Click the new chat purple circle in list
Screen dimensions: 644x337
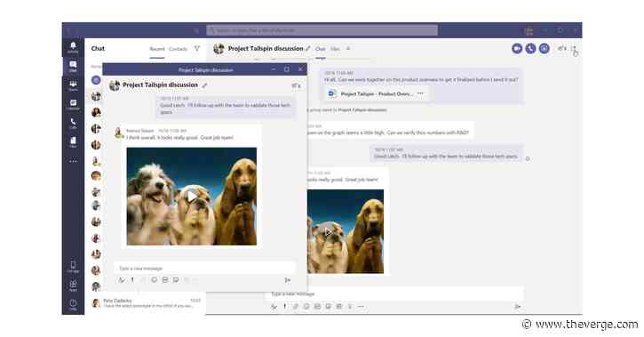[96, 80]
